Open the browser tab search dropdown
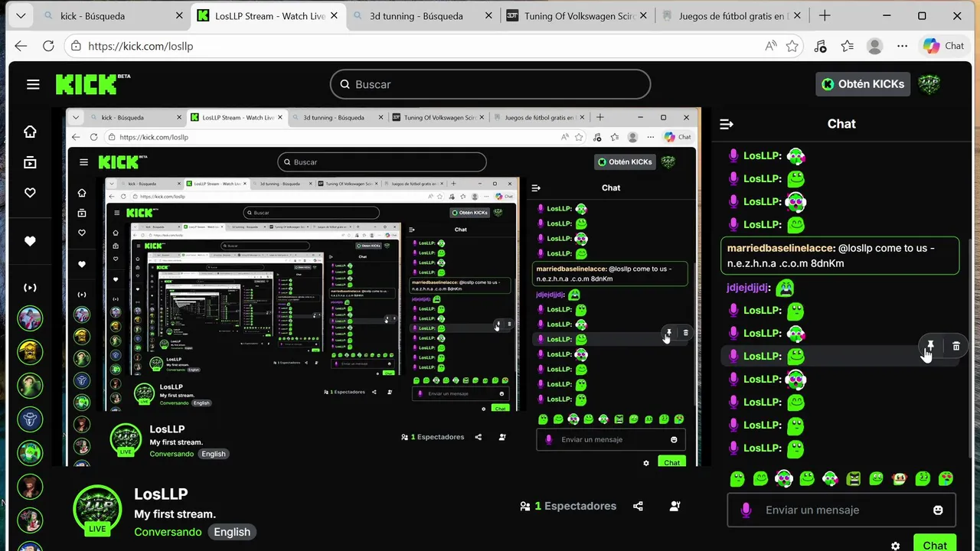 click(x=21, y=15)
